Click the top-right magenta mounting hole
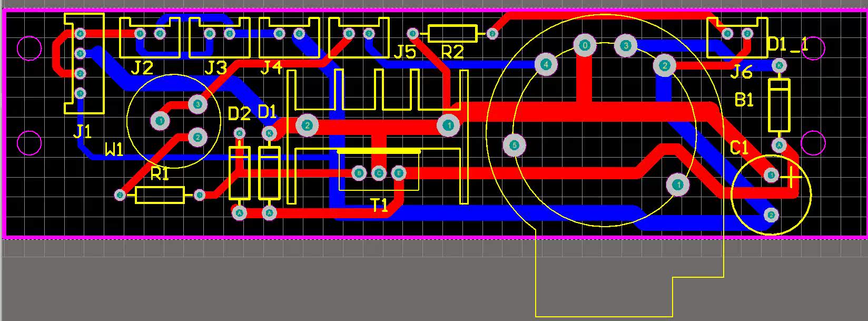Image resolution: width=868 pixels, height=321 pixels. [x=813, y=49]
